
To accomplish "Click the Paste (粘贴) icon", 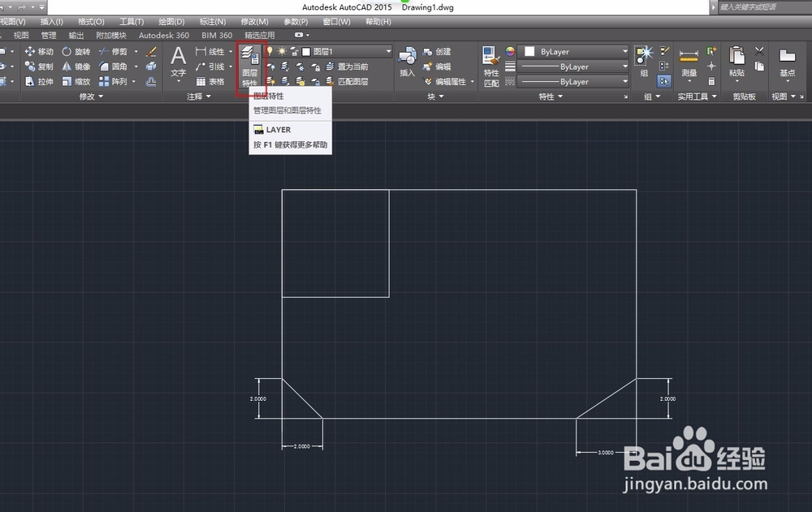I will [737, 62].
